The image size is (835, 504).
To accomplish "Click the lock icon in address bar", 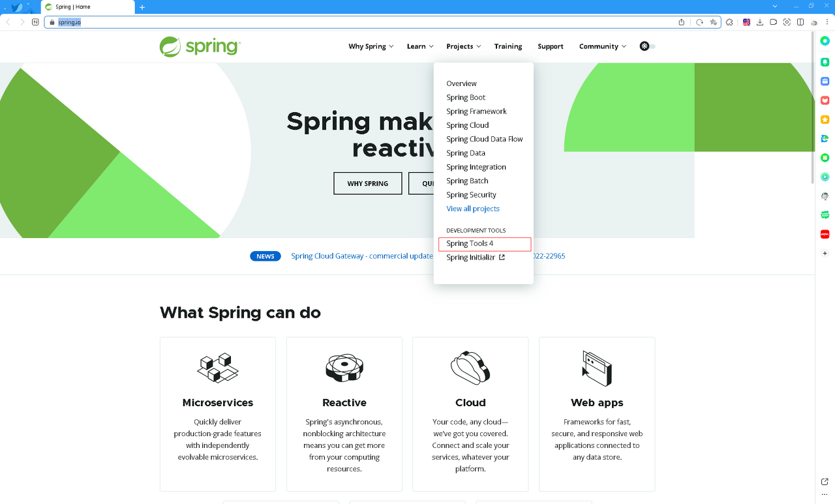I will 52,22.
